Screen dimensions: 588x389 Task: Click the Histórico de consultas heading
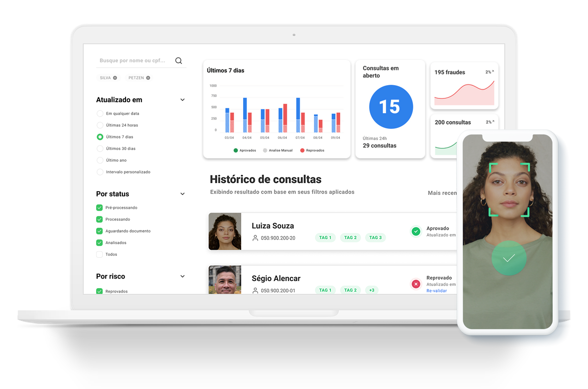click(x=266, y=179)
